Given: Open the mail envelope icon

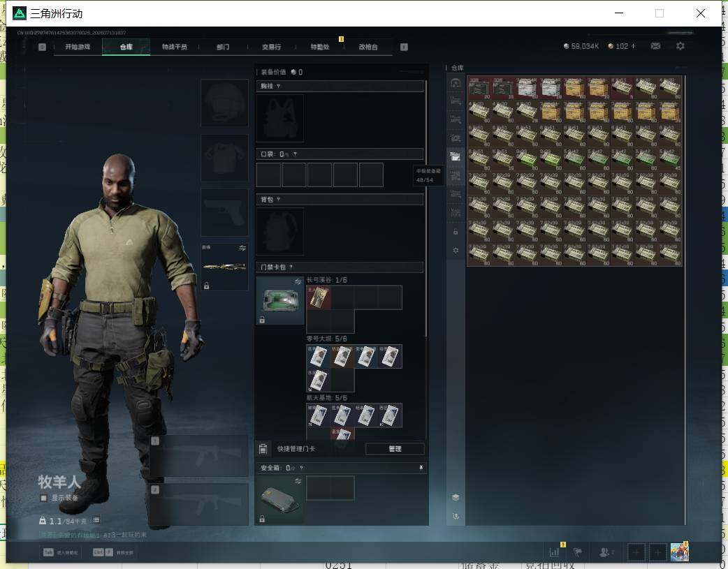Looking at the screenshot, I should [x=655, y=46].
